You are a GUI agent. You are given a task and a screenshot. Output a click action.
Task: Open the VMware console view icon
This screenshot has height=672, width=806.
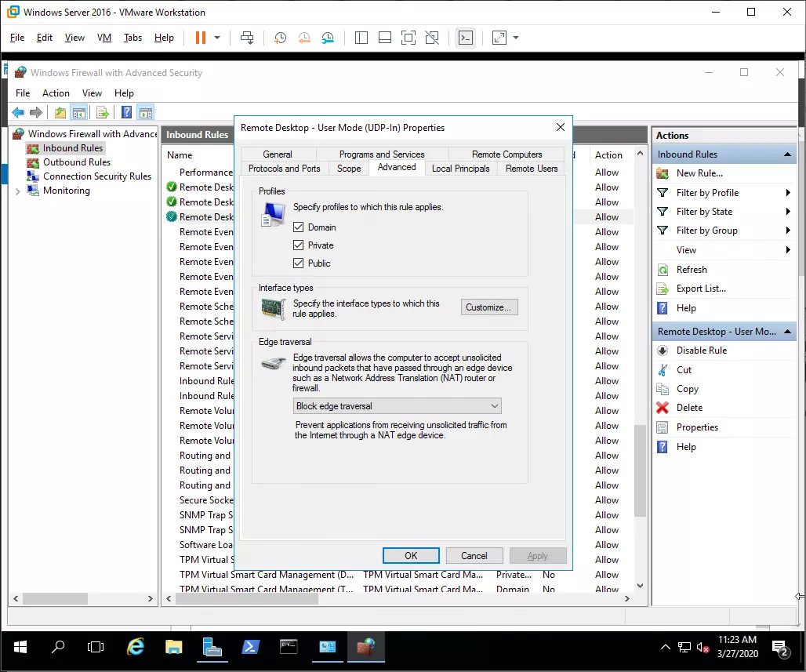[466, 38]
